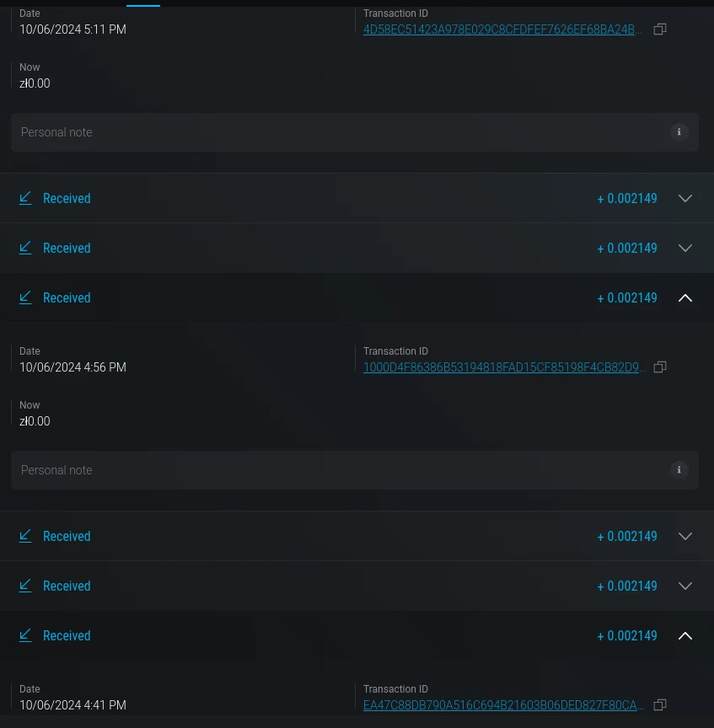Click the + 0.002149 amount of the 4:41 PM transaction
Viewport: 714px width, 728px height.
point(627,636)
